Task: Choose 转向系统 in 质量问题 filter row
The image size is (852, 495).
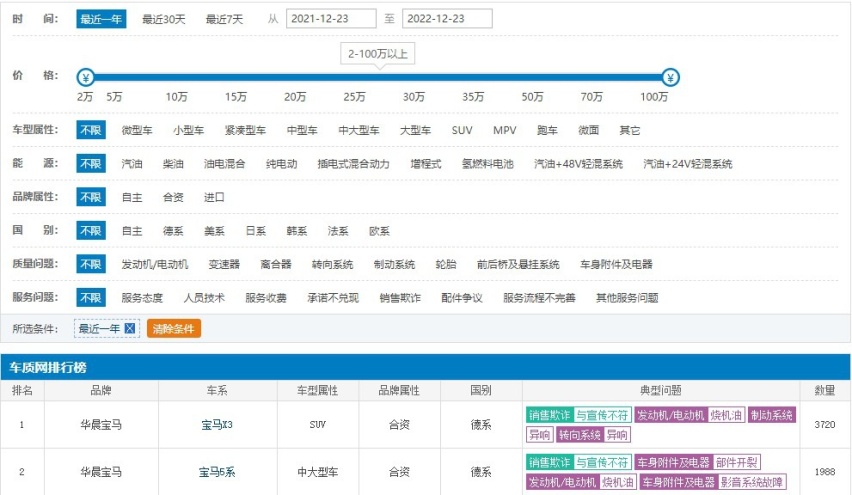Action: 333,264
